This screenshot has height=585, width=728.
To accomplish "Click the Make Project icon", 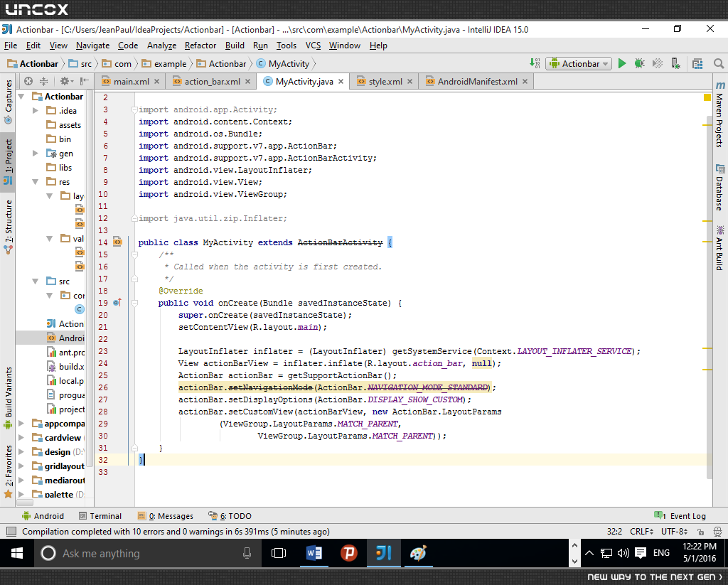I will [x=535, y=63].
